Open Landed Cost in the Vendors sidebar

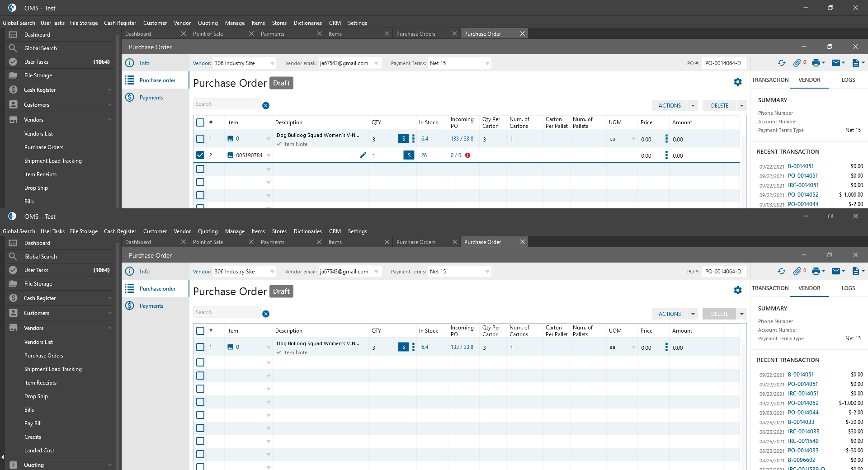pyautogui.click(x=39, y=451)
